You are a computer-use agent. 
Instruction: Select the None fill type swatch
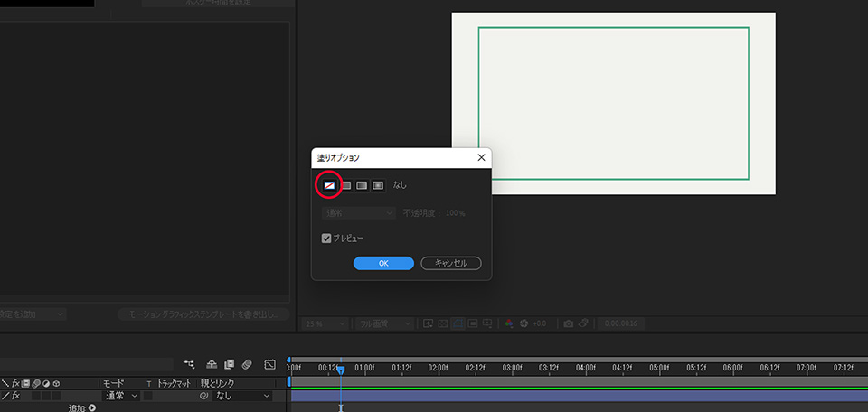pos(329,185)
